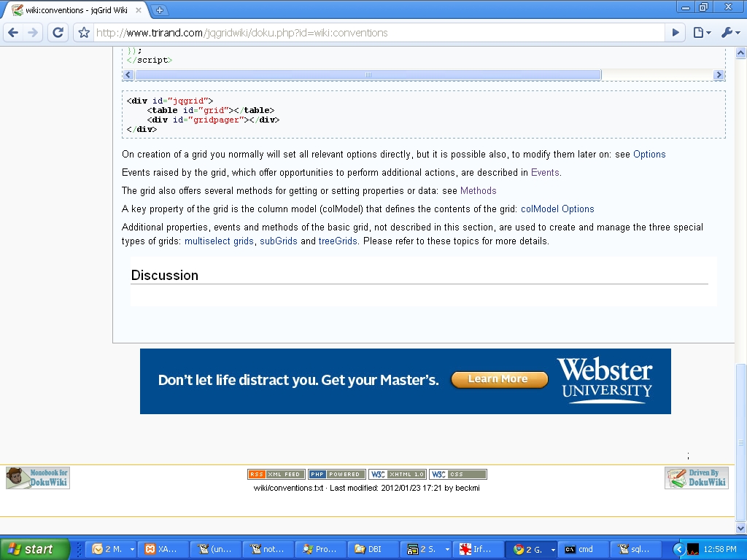Click the Driven By DokuWiki badge

(697, 478)
